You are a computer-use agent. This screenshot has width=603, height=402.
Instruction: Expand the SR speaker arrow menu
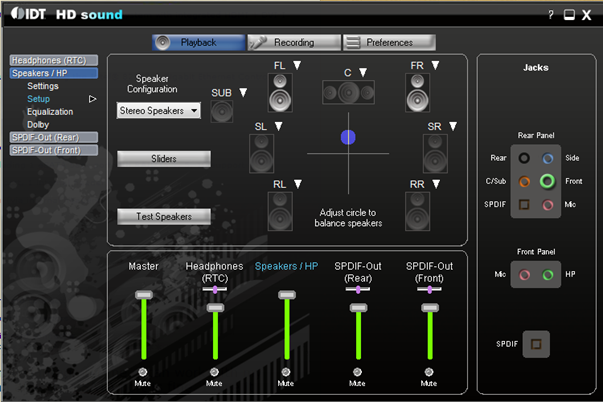[453, 127]
